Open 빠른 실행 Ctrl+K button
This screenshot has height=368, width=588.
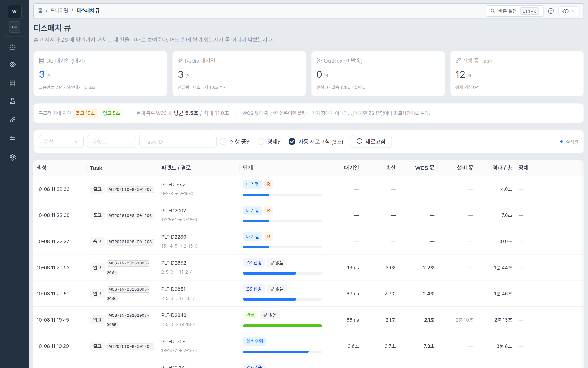pos(514,11)
